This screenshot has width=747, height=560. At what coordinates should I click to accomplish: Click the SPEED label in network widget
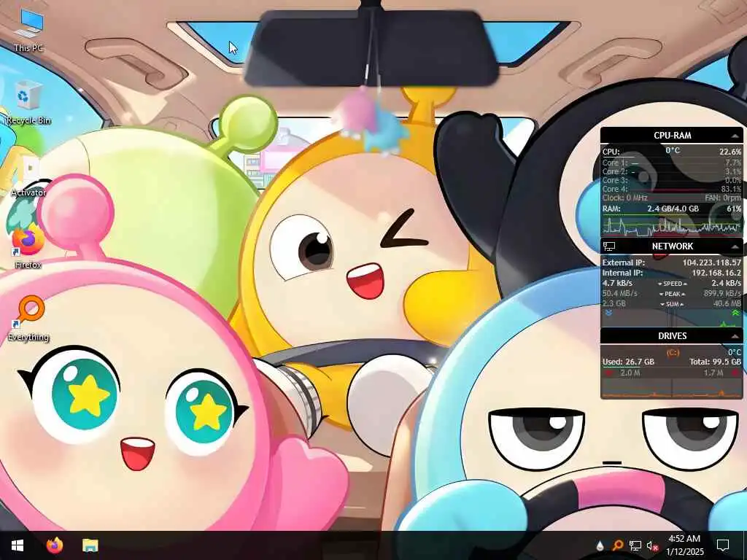(x=672, y=284)
